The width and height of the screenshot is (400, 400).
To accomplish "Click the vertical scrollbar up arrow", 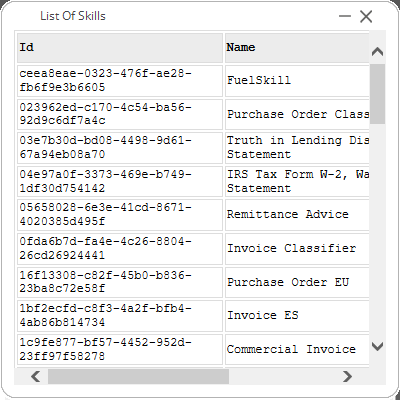I will [377, 52].
